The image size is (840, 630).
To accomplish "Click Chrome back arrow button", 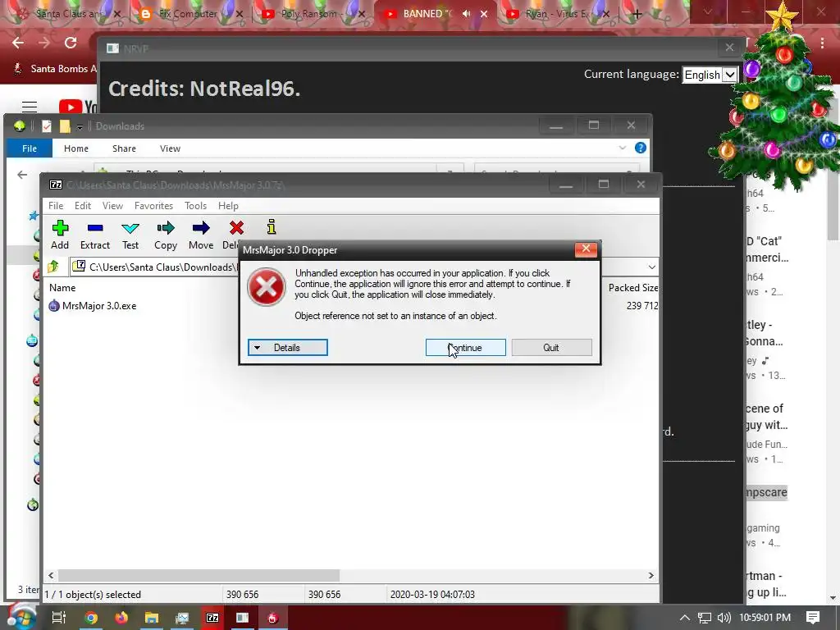I will [18, 43].
